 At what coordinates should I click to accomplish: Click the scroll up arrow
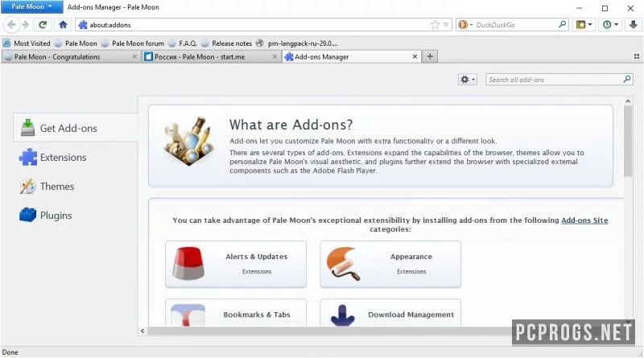point(628,101)
